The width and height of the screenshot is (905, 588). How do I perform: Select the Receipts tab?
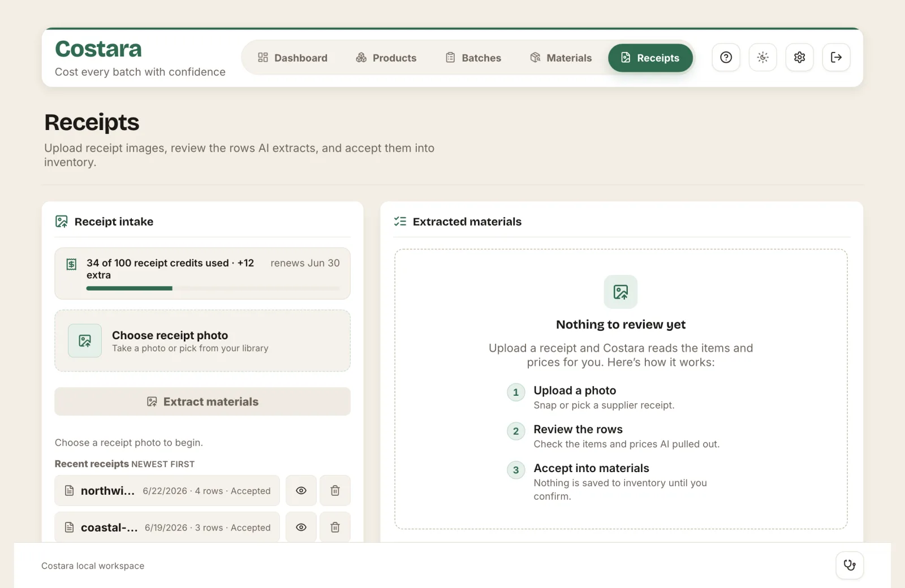pos(650,58)
